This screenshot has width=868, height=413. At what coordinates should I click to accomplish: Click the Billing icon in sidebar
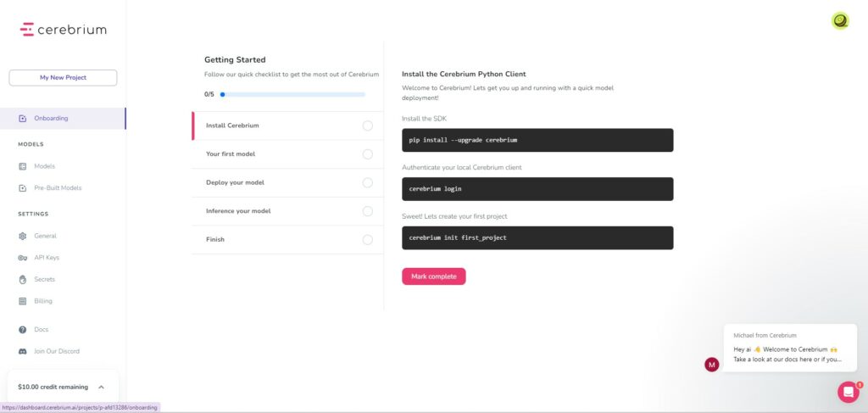pos(23,301)
